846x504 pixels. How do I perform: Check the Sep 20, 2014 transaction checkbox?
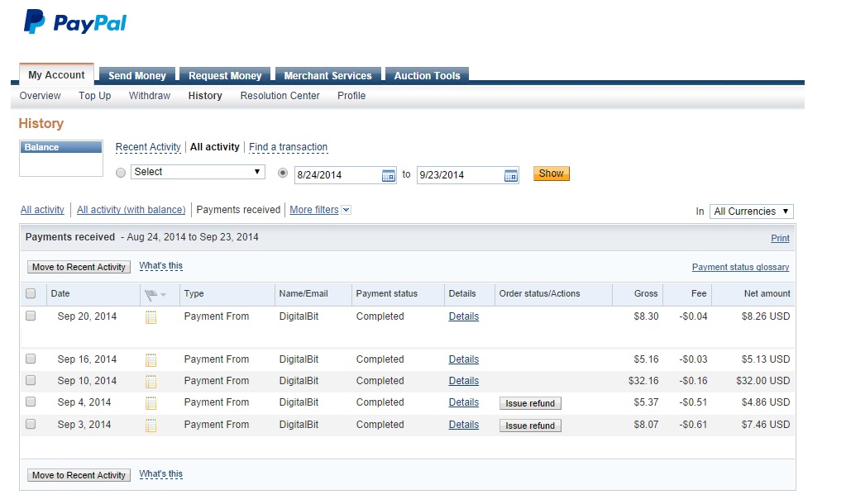(x=31, y=316)
